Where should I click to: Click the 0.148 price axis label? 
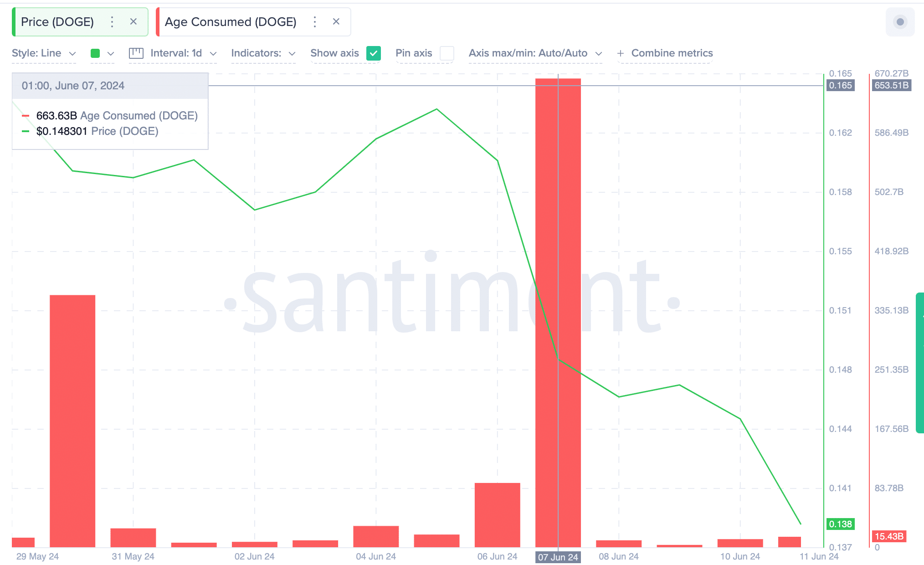coord(841,370)
